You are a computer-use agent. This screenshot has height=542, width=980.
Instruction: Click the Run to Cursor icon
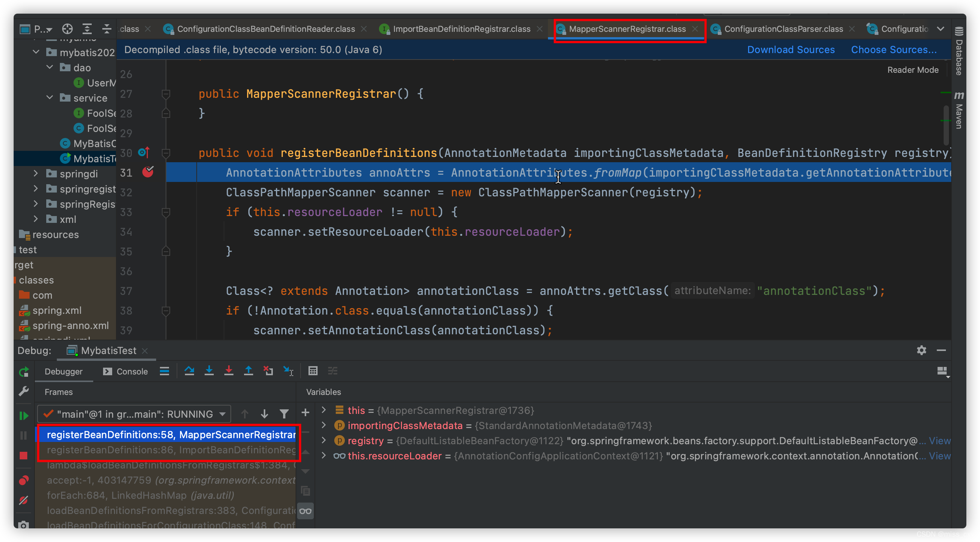288,371
